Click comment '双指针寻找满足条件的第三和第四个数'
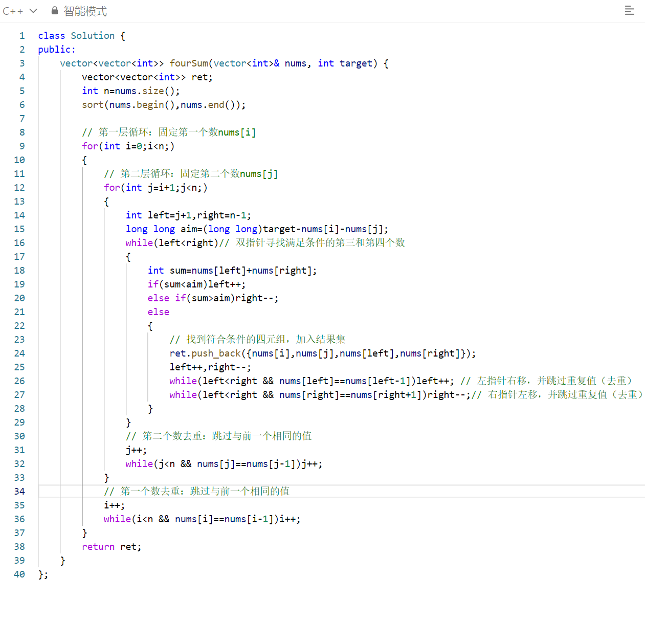645x644 pixels. [x=312, y=243]
